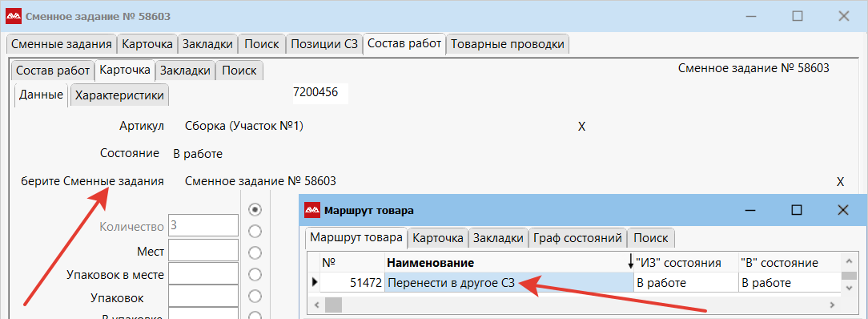Click the Количество input field
This screenshot has width=868, height=319.
203,226
